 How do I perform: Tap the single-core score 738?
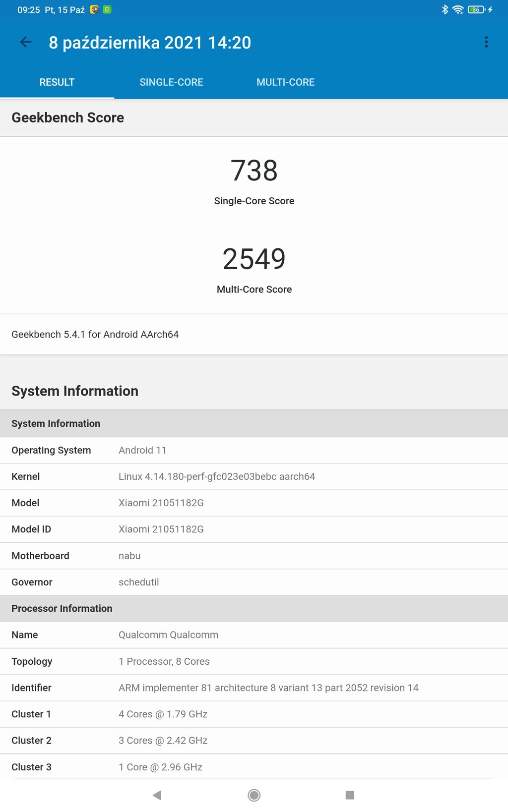coord(254,171)
